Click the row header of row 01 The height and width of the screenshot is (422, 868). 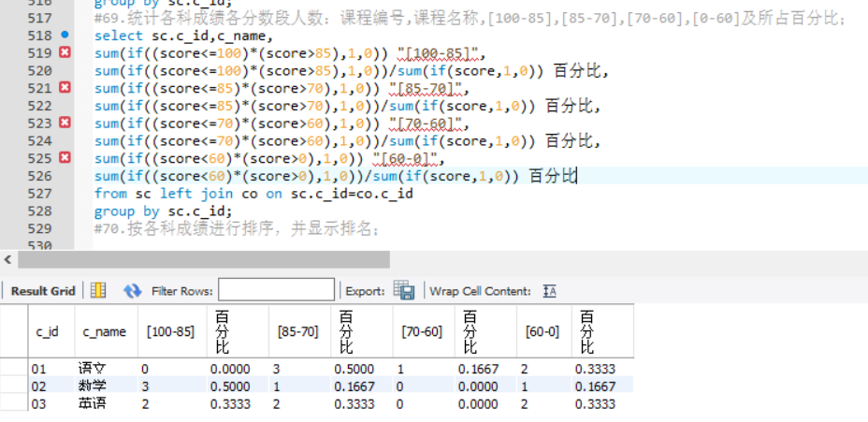coord(14,369)
